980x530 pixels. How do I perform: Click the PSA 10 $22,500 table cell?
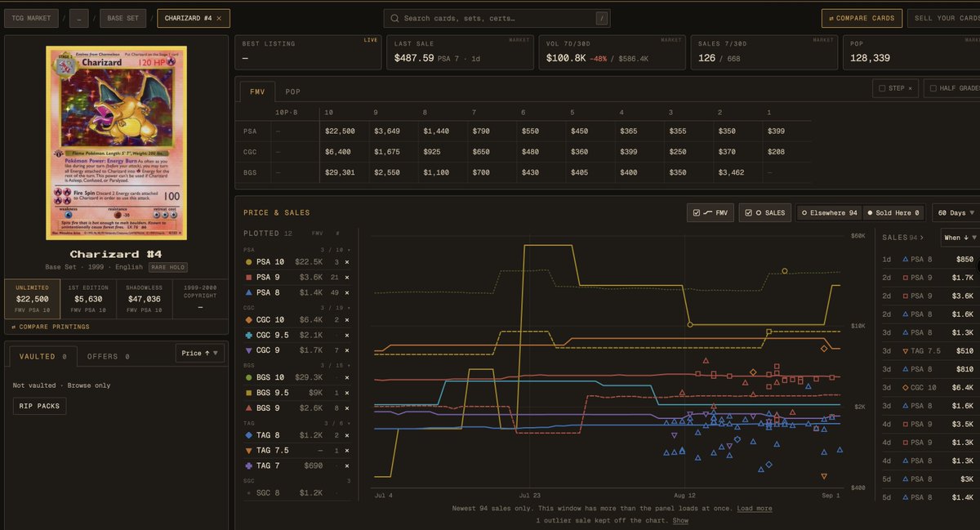[x=341, y=131]
